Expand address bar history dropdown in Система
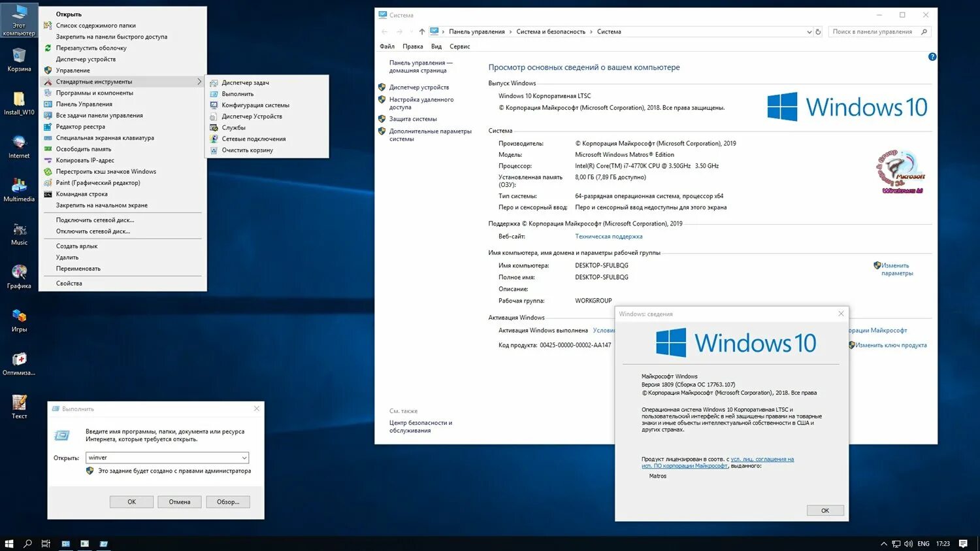Screen dimensions: 980x551 (809, 31)
